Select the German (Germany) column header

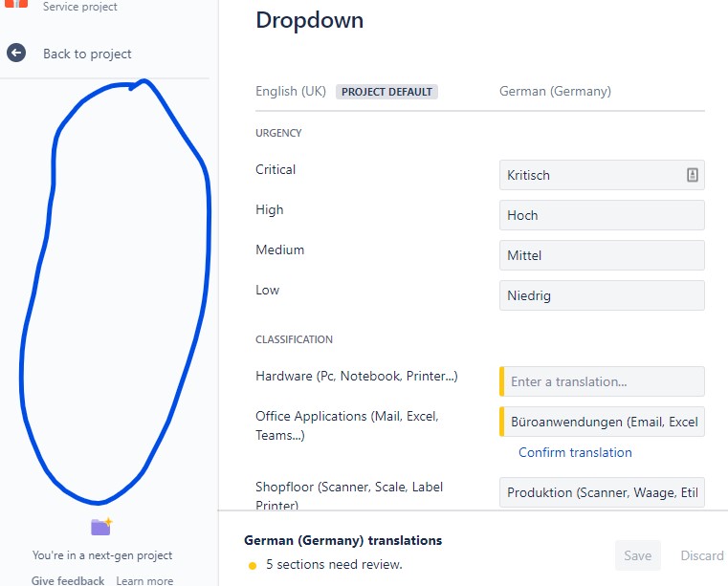click(x=555, y=92)
